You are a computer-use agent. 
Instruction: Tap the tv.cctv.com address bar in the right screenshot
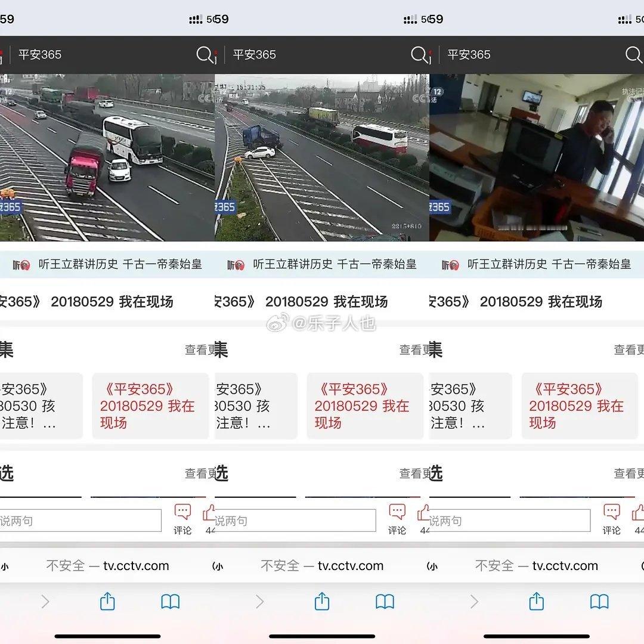pyautogui.click(x=537, y=566)
